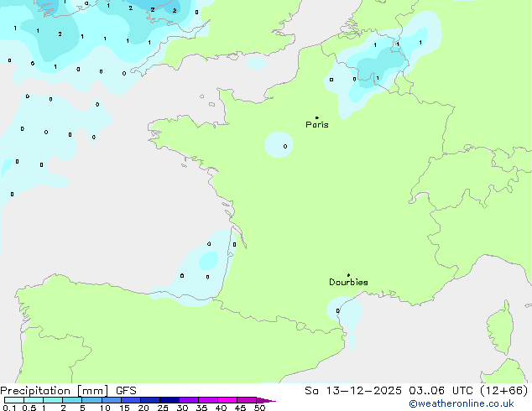
Task: Click the "(12+66)" forecast run text
Action: click(x=504, y=391)
